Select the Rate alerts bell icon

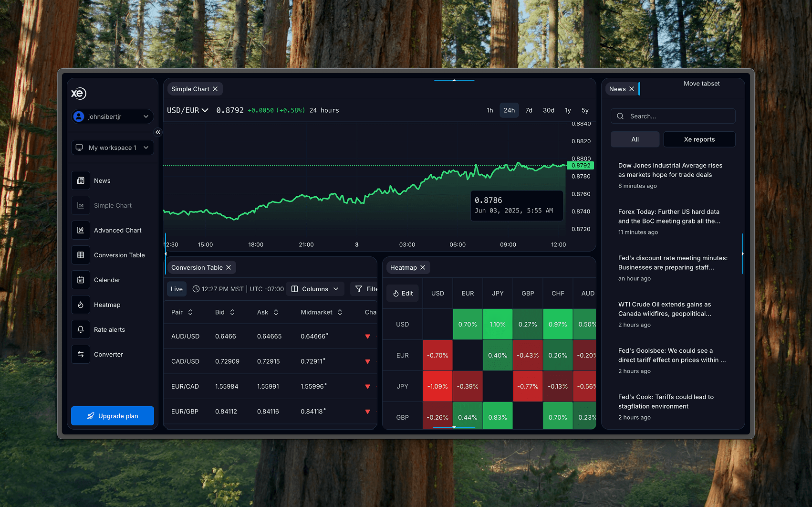pos(80,329)
